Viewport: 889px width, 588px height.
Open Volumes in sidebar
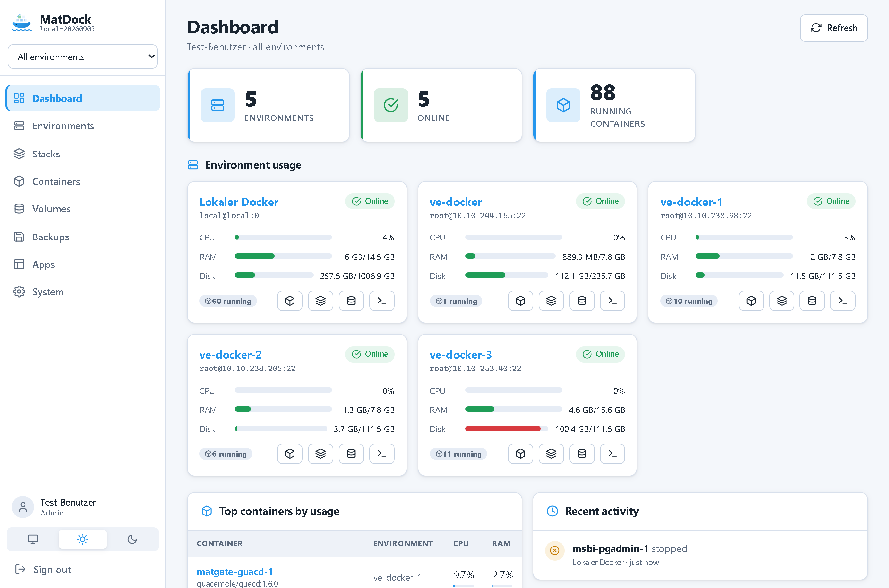[82, 209]
